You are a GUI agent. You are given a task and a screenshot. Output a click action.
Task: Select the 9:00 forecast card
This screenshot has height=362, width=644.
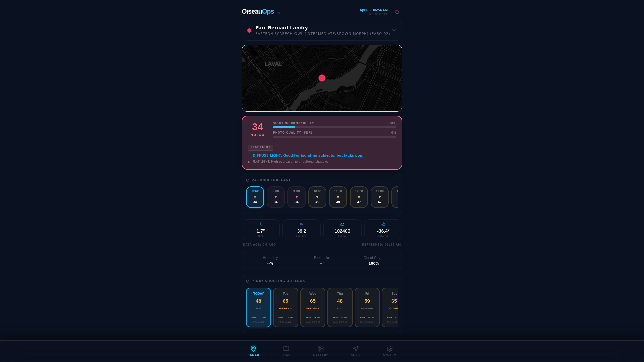tap(297, 197)
